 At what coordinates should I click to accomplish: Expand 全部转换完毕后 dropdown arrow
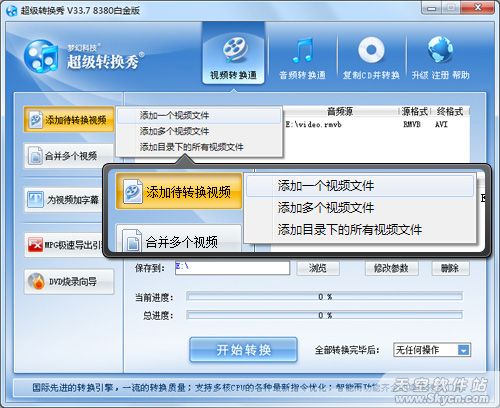464,350
